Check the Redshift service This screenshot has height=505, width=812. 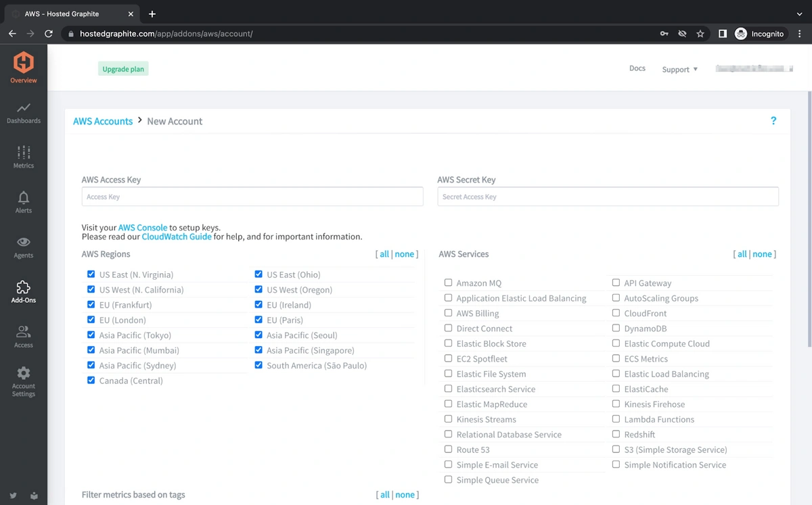coord(616,434)
